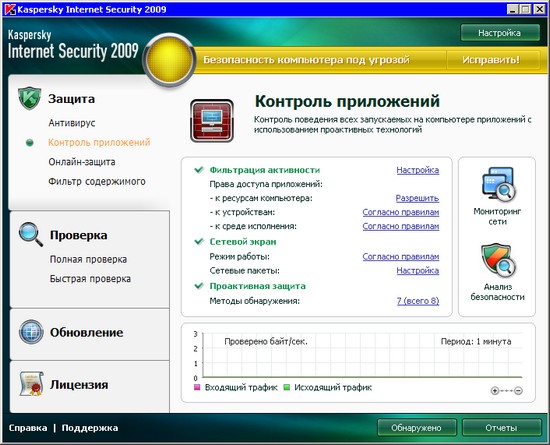This screenshot has height=445, width=550.
Task: Select Контроль приложений in the sidebar
Action: [x=99, y=142]
